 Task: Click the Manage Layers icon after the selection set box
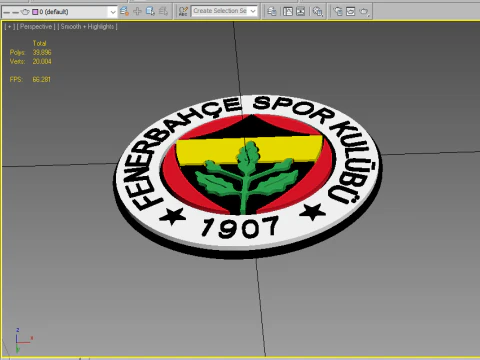pyautogui.click(x=272, y=11)
